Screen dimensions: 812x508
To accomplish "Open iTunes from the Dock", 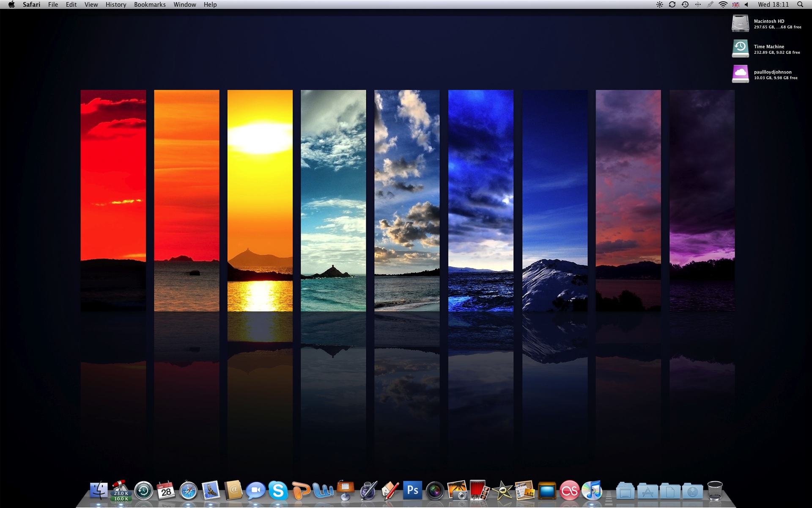I will pos(592,491).
